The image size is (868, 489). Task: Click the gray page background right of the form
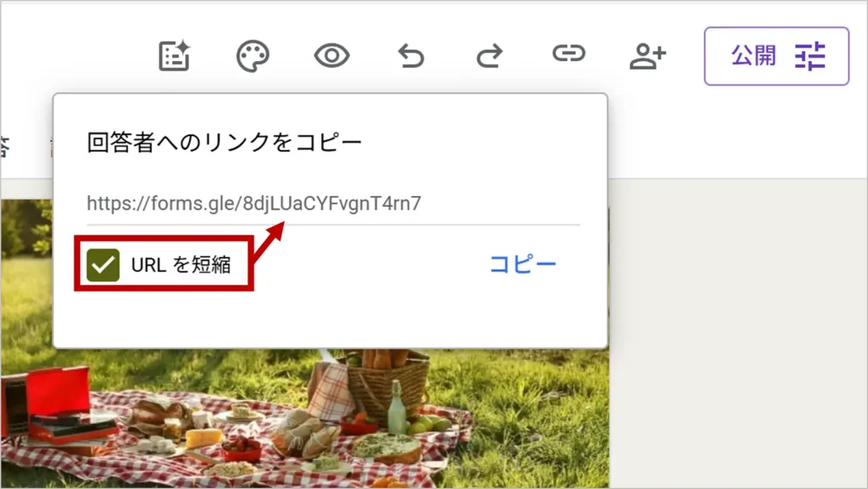pyautogui.click(x=737, y=339)
